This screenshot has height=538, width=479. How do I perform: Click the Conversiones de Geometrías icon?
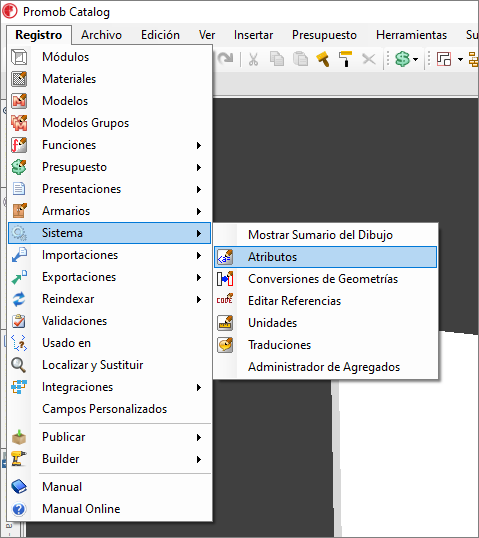(225, 279)
